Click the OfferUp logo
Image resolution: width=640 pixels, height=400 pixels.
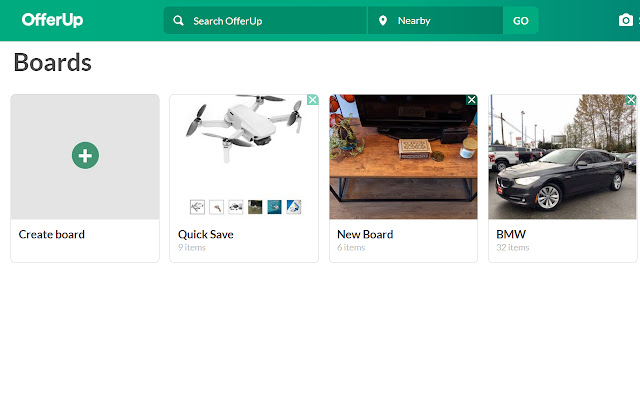[x=52, y=20]
